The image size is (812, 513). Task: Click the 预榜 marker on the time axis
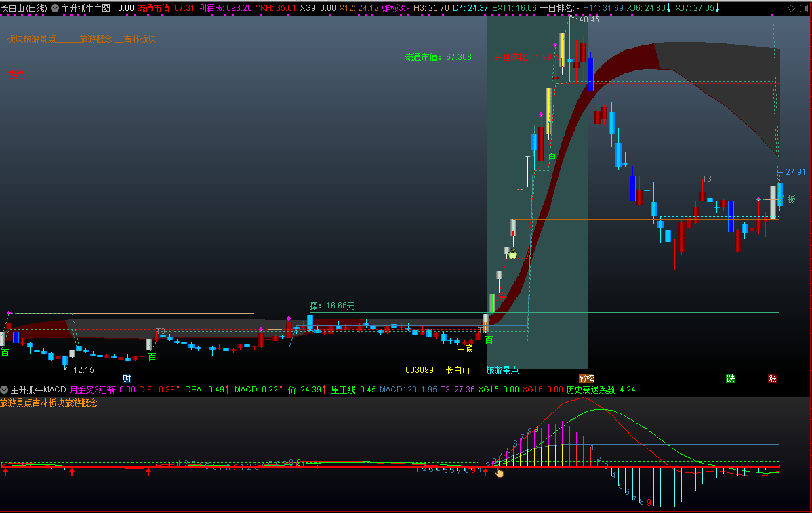(x=586, y=378)
